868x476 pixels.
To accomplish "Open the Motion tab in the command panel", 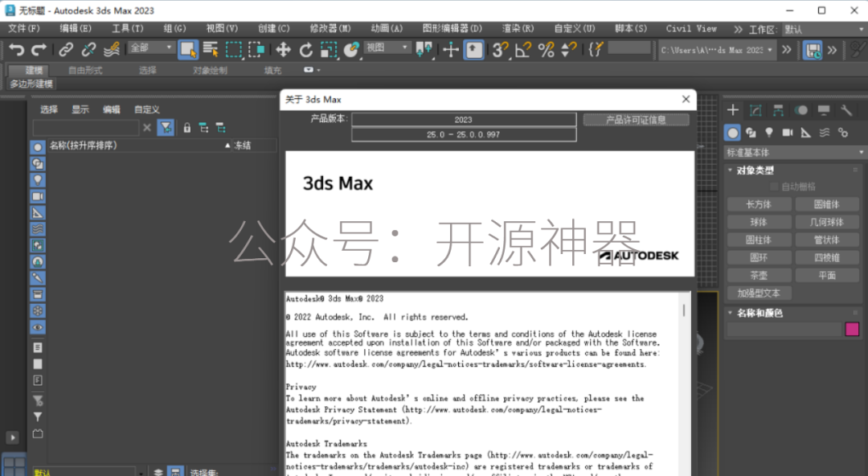I will point(801,110).
